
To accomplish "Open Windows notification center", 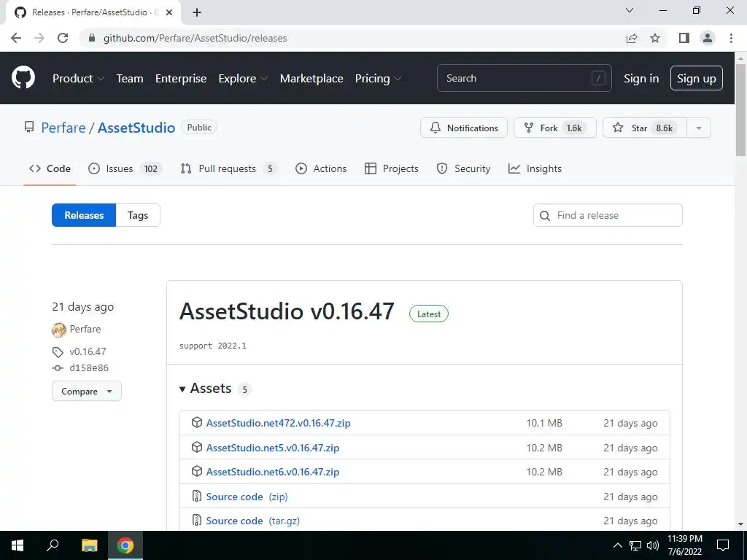I will pyautogui.click(x=723, y=545).
